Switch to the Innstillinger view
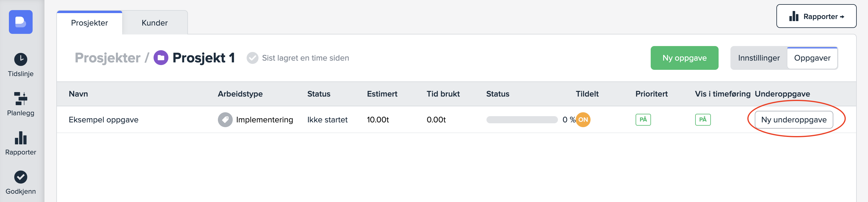The image size is (868, 202). coord(759,58)
